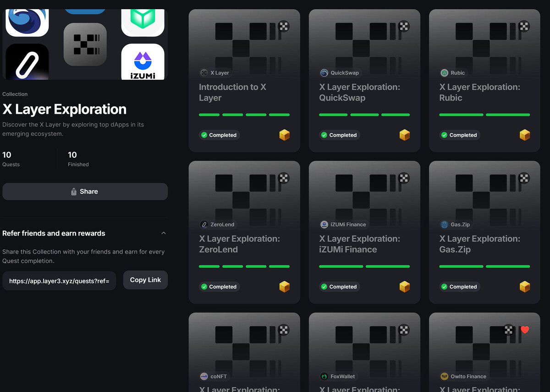550x392 pixels.
Task: Open the QuickSwap project tag
Action: click(340, 73)
